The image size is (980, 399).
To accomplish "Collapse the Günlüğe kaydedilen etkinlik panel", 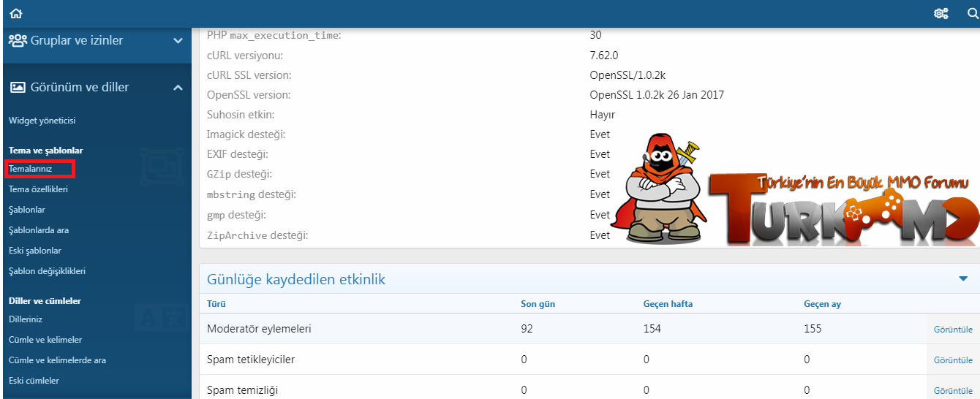I will [963, 278].
